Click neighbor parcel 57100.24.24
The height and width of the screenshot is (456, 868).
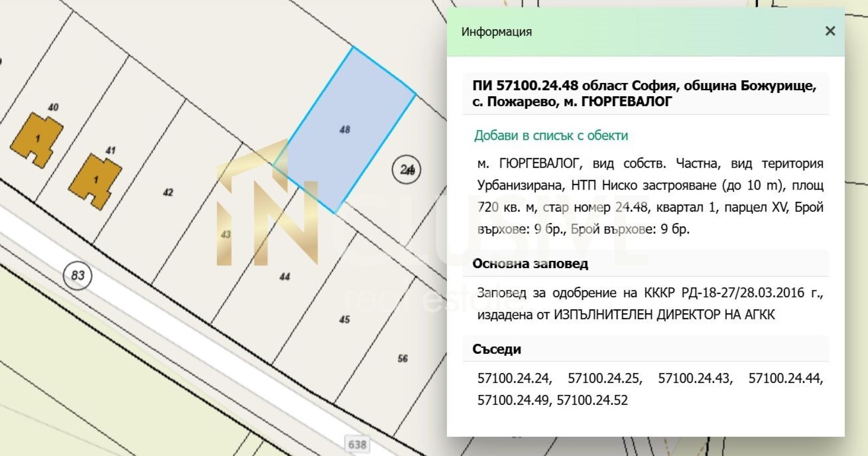tap(514, 378)
